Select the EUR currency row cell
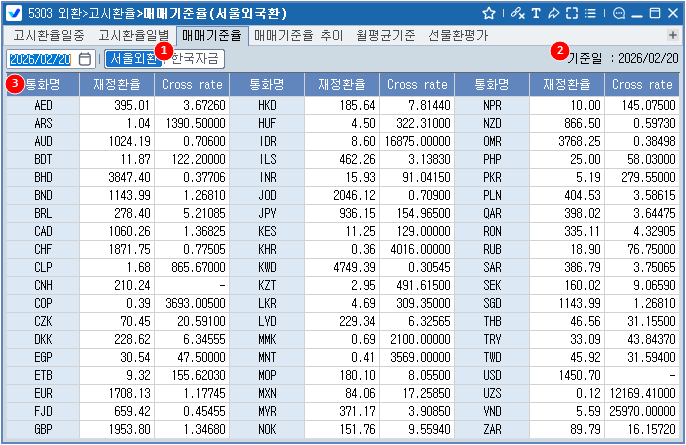The width and height of the screenshot is (686, 445). 43,391
